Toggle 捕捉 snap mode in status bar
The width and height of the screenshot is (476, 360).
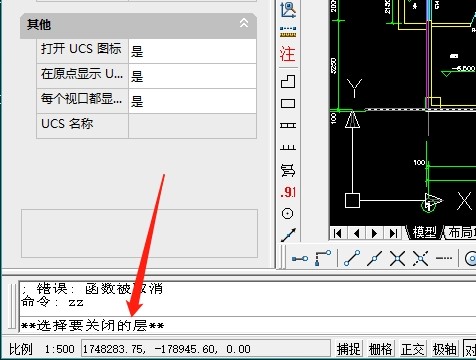(x=349, y=349)
